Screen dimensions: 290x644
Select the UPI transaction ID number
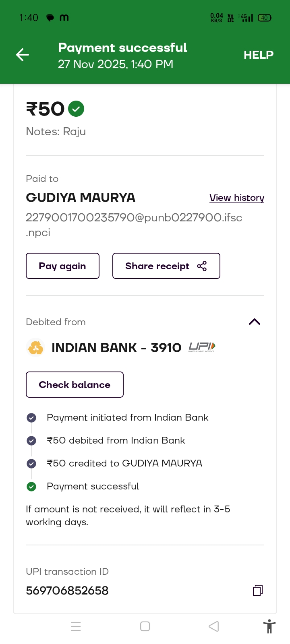67,590
